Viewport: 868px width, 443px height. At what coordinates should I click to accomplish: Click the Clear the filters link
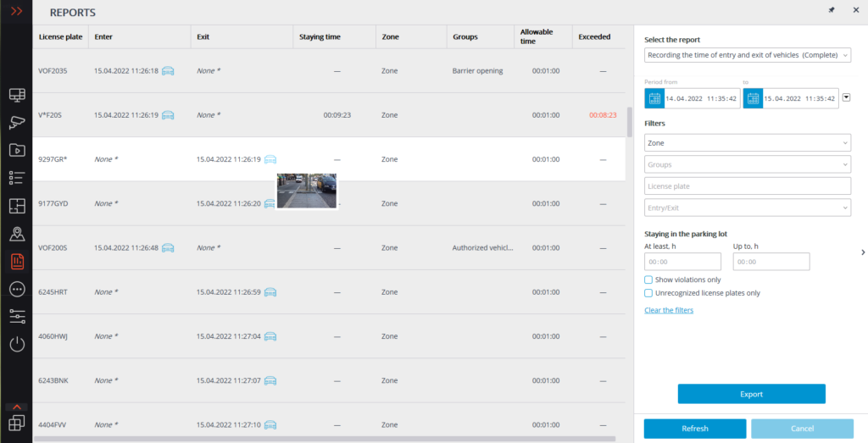pos(668,311)
